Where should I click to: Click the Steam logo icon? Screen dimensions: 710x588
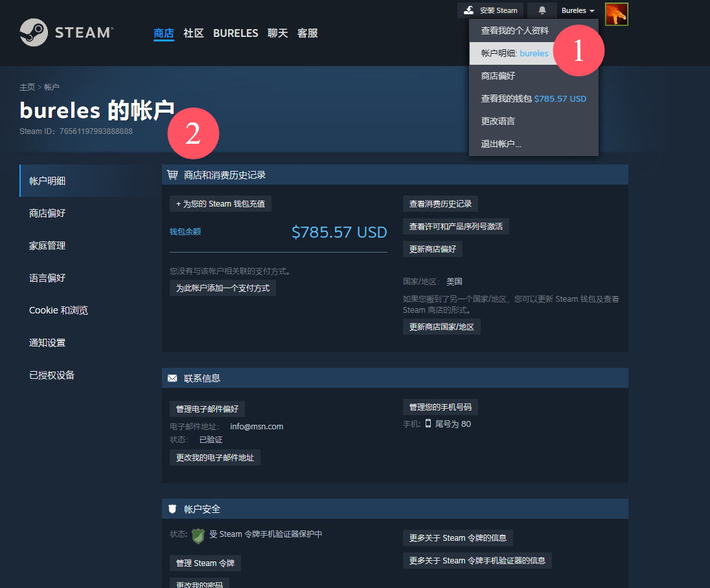[x=34, y=32]
